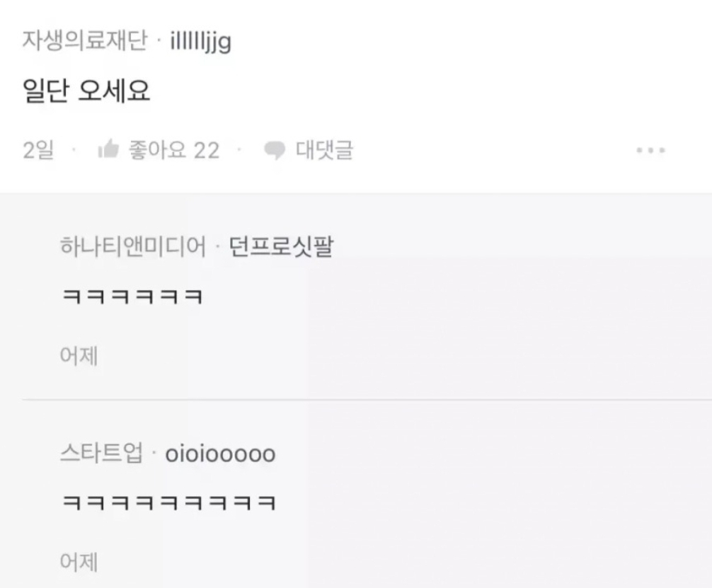Select the first reply by 던프로싯팔

[132, 296]
